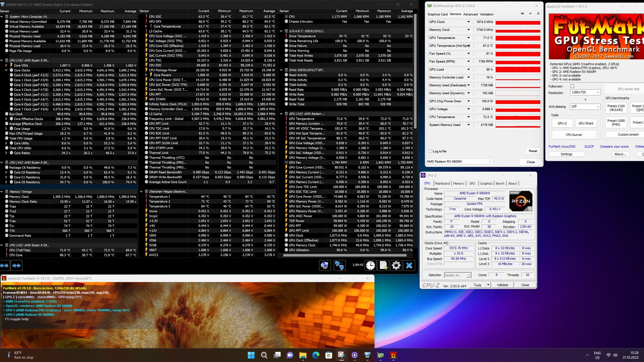The width and height of the screenshot is (644, 362).
Task: Click HWiNFO logging start document icon
Action: pos(383,265)
